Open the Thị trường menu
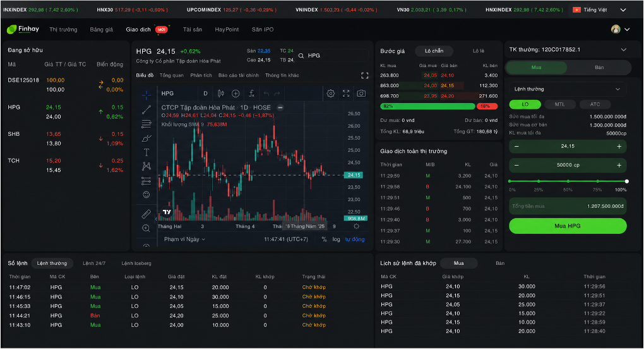 (x=63, y=29)
